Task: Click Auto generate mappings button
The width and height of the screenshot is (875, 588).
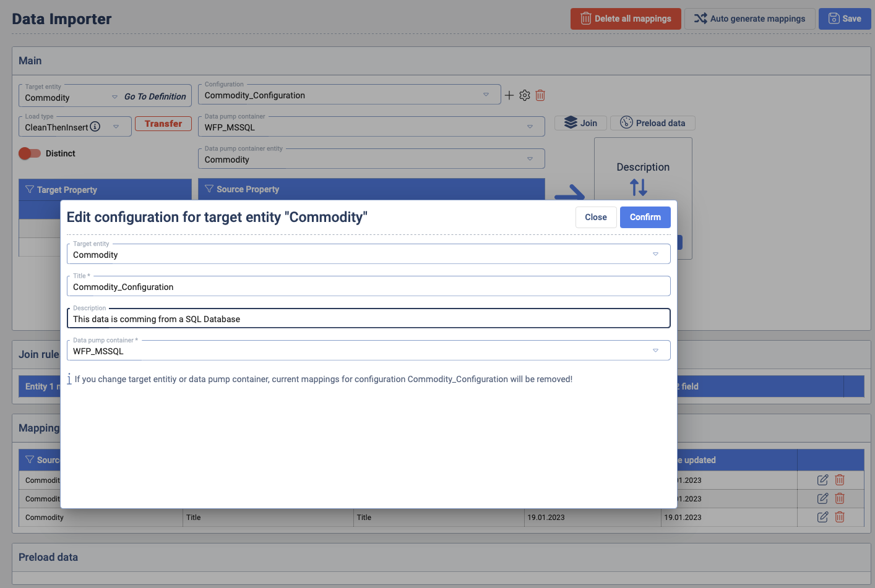Action: pyautogui.click(x=749, y=19)
